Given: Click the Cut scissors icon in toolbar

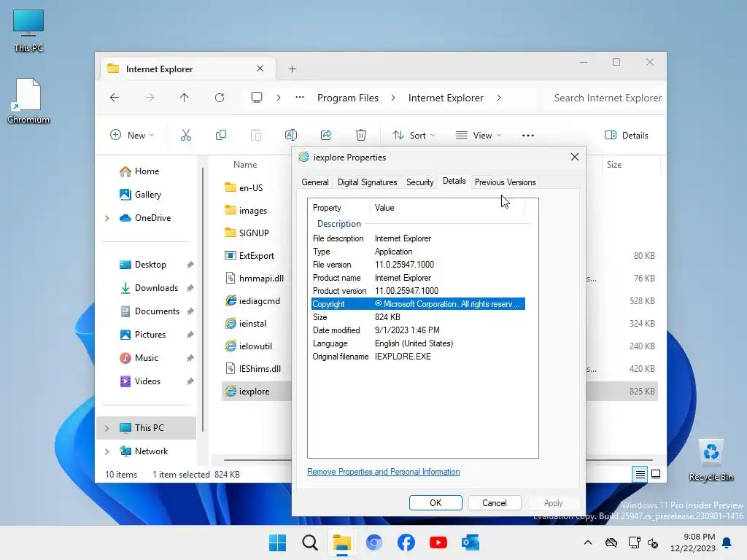Looking at the screenshot, I should tap(186, 135).
